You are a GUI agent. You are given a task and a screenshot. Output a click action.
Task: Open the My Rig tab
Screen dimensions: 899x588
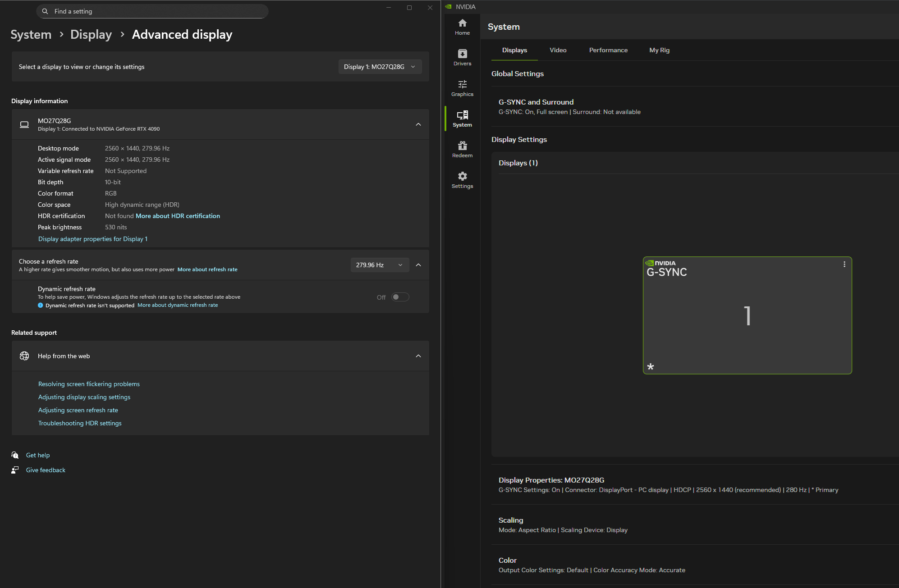coord(659,50)
